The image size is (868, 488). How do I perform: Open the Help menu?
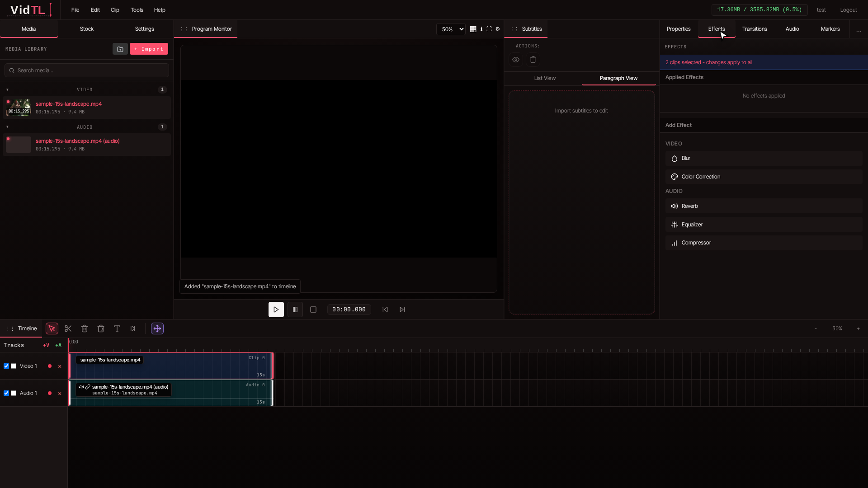click(x=160, y=10)
